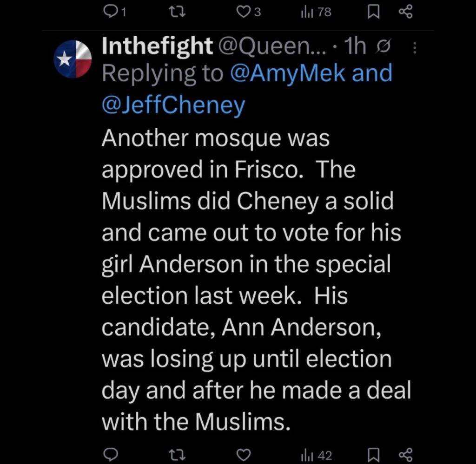Open the three-dot more options menu
The height and width of the screenshot is (464, 476).
415,47
